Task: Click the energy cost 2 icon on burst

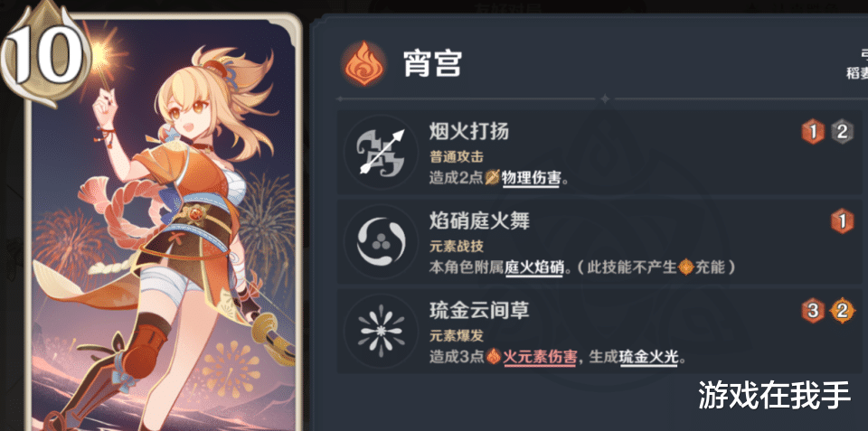Action: click(842, 312)
